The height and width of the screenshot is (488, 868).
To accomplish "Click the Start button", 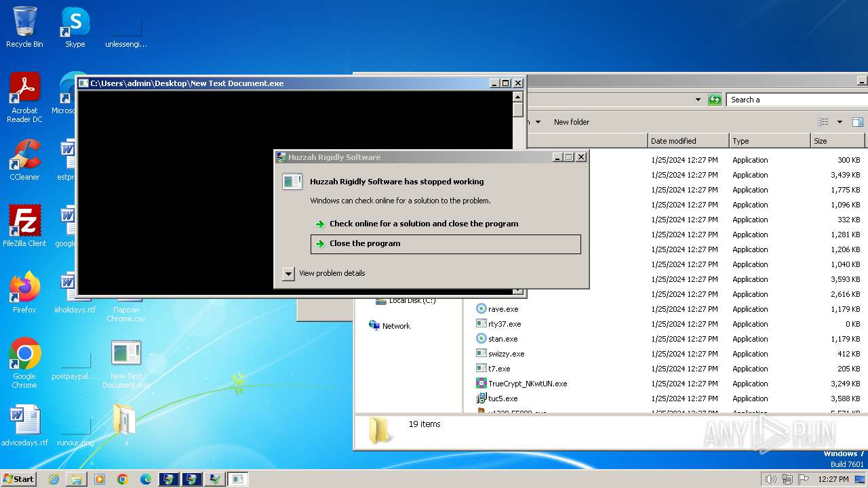I will (18, 479).
